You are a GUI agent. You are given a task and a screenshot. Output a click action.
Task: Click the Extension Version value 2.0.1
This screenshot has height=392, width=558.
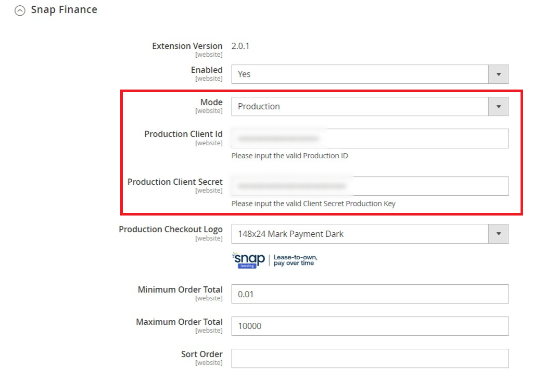(x=240, y=46)
